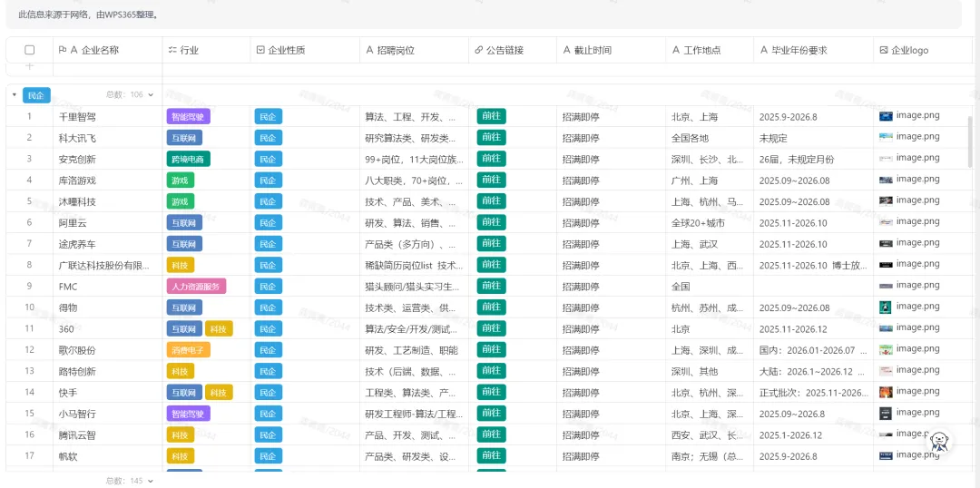Click the vertical scrollbar on the right
Viewport: 980px width, 488px height.
point(970,142)
